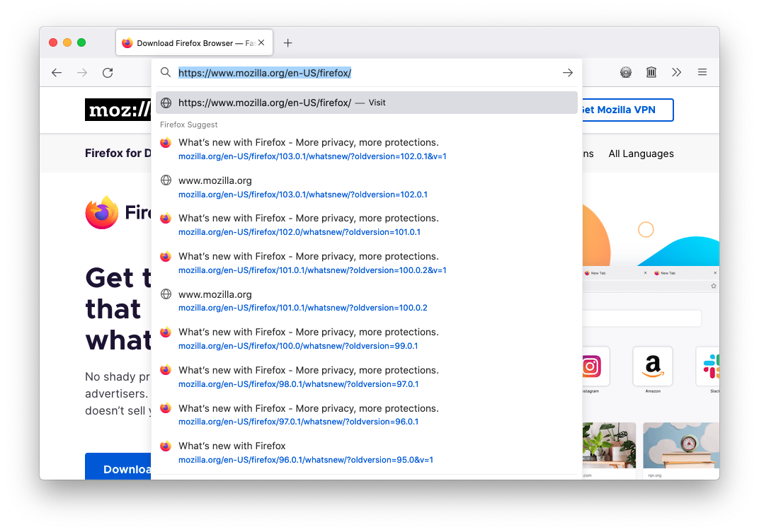
Task: Open suggestion with oldversion=102.0.1&v=1
Action: tap(367, 149)
